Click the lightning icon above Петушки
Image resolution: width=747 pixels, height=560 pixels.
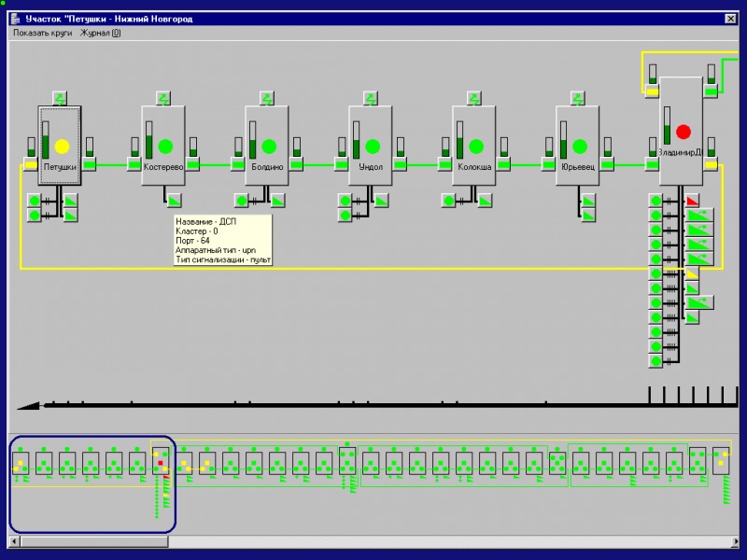coord(60,97)
